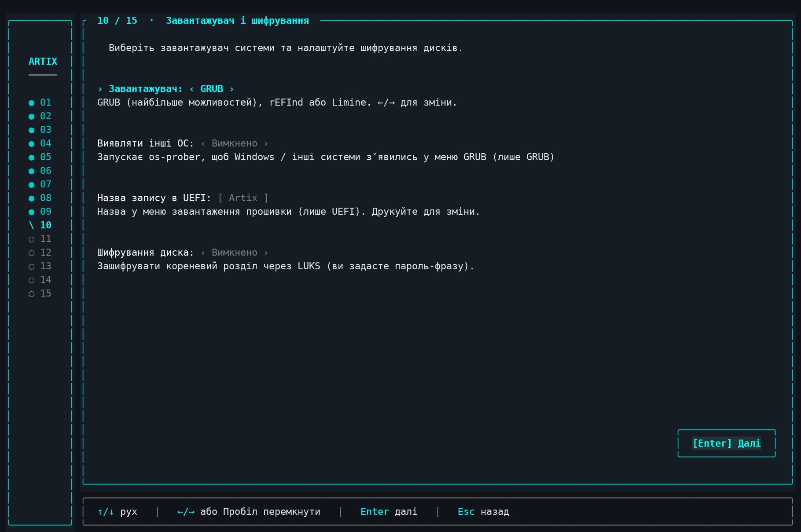Viewport: 801px width, 532px height.
Task: Click the LUKS encryption description line
Action: point(286,266)
